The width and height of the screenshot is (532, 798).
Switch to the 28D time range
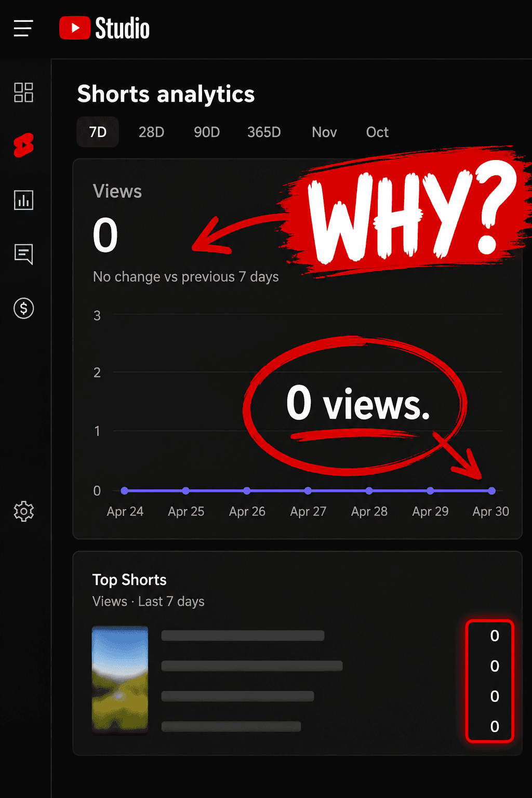tap(151, 132)
